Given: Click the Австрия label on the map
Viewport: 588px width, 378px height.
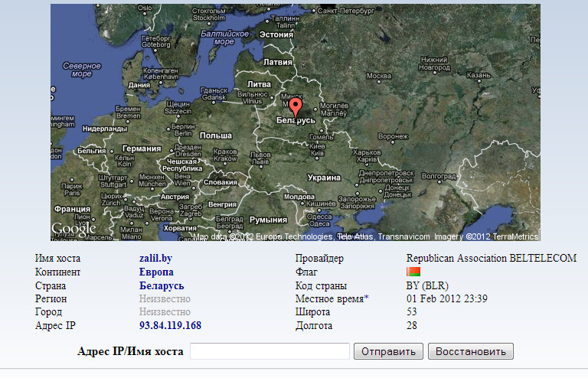Looking at the screenshot, I should pyautogui.click(x=175, y=197).
